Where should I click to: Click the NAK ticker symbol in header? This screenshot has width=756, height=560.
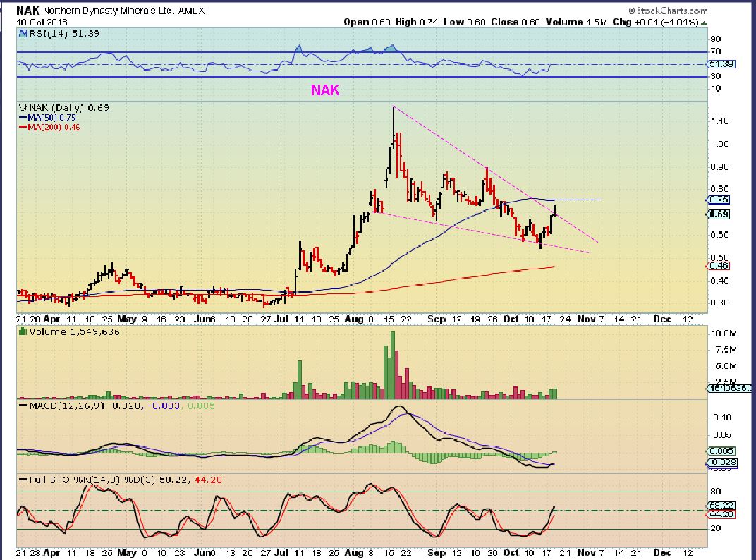[29, 11]
